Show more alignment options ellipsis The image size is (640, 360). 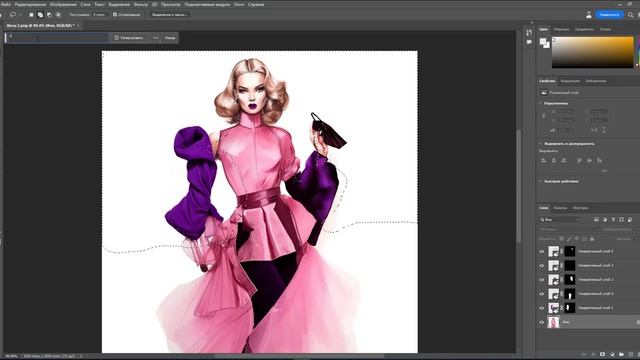pos(604,171)
